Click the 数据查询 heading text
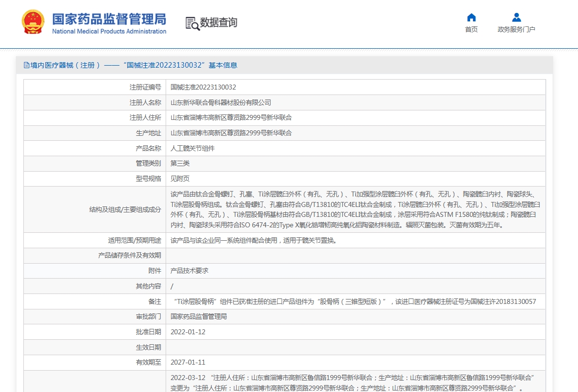Image resolution: width=578 pixels, height=392 pixels. click(x=218, y=22)
